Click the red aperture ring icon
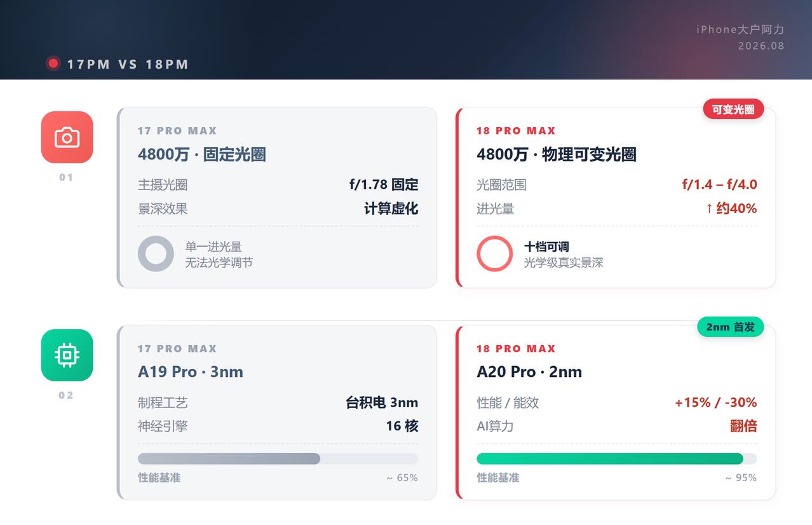 point(494,254)
